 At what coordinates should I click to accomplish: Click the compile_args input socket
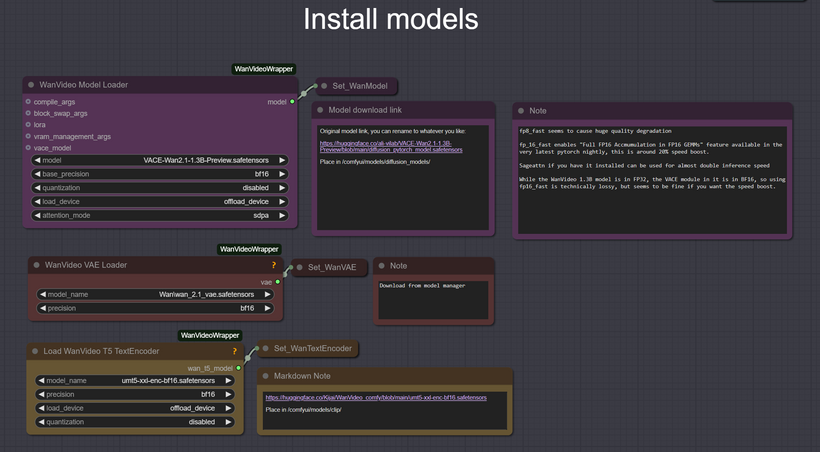point(28,101)
